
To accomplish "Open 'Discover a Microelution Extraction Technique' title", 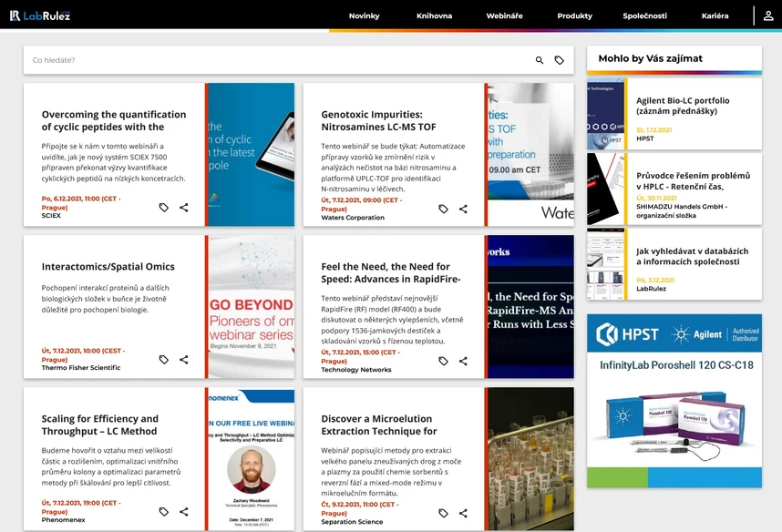I will click(x=379, y=425).
